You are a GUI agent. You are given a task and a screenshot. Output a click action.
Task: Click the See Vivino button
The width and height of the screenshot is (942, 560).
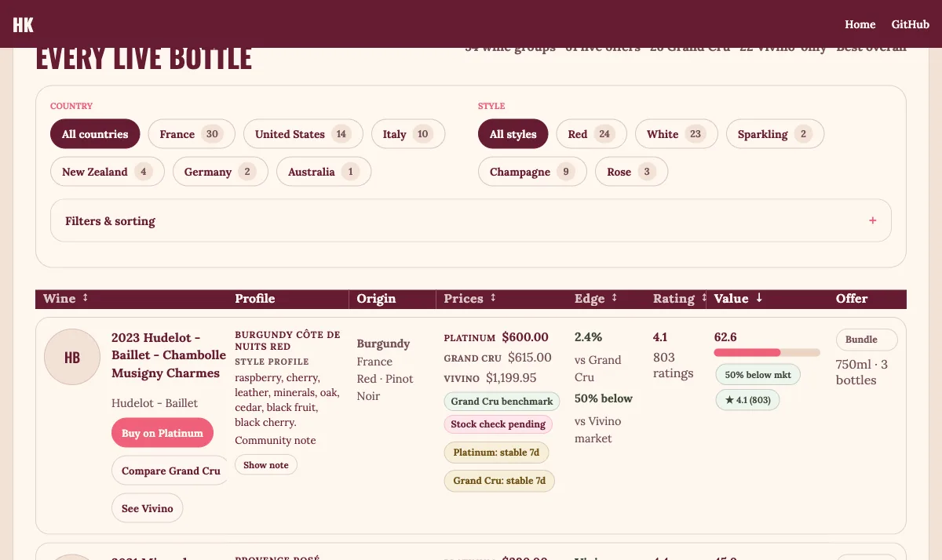pyautogui.click(x=148, y=508)
